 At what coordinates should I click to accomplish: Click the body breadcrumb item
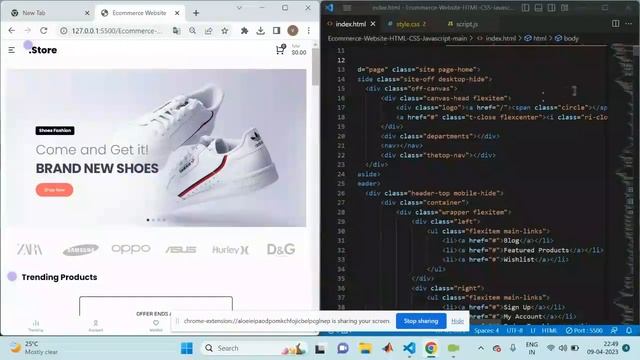tap(567, 38)
